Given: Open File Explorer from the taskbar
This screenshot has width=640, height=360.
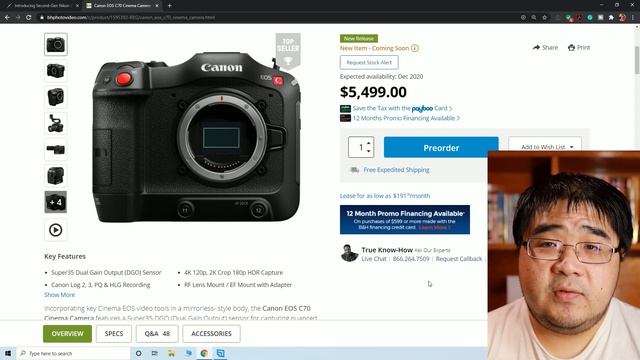Looking at the screenshot, I should (171, 353).
